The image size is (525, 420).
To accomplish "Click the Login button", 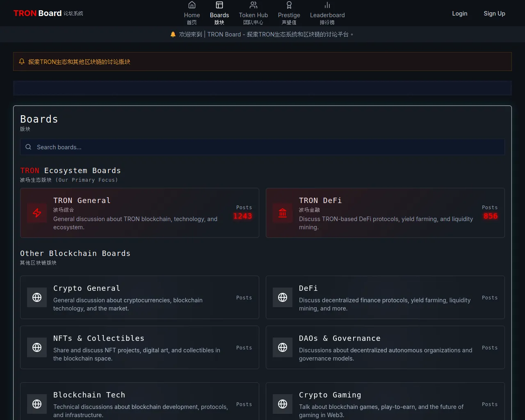I will tap(459, 14).
